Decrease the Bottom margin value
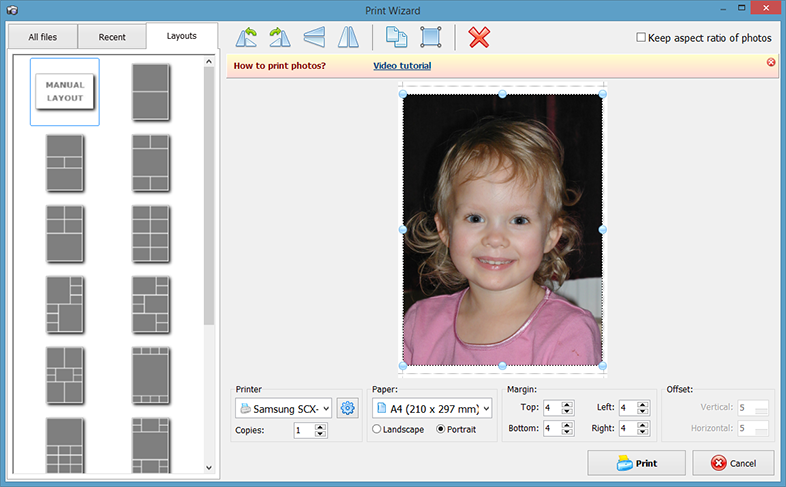Screen dimensions: 786x487 [567, 432]
